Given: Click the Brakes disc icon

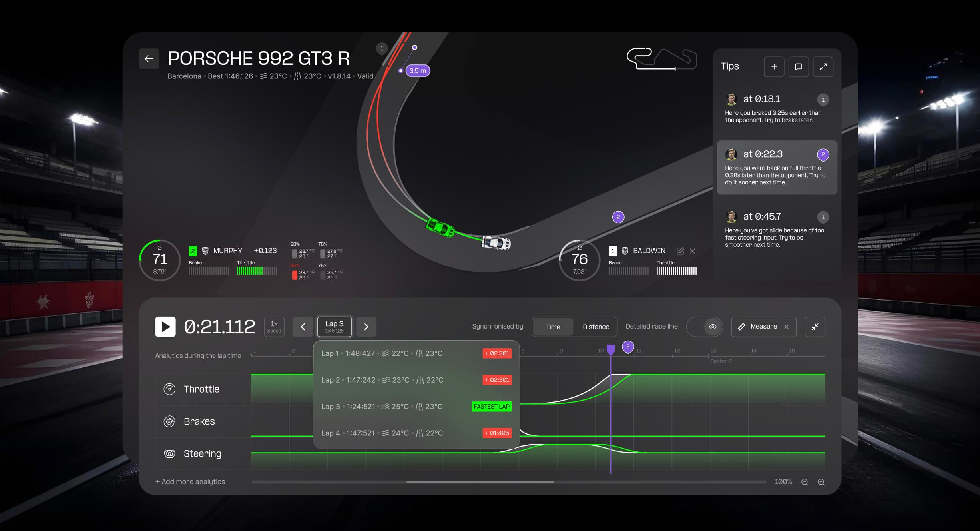Looking at the screenshot, I should coord(169,421).
